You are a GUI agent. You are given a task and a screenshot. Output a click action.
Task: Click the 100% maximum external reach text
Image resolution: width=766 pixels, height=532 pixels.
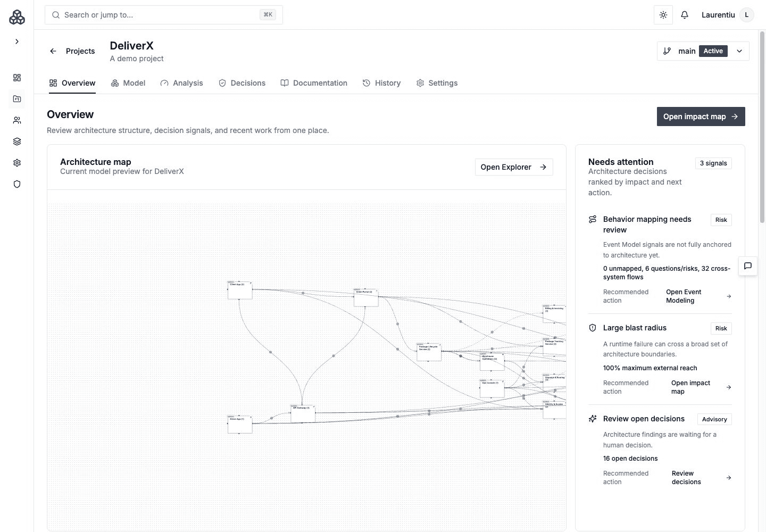pos(650,368)
